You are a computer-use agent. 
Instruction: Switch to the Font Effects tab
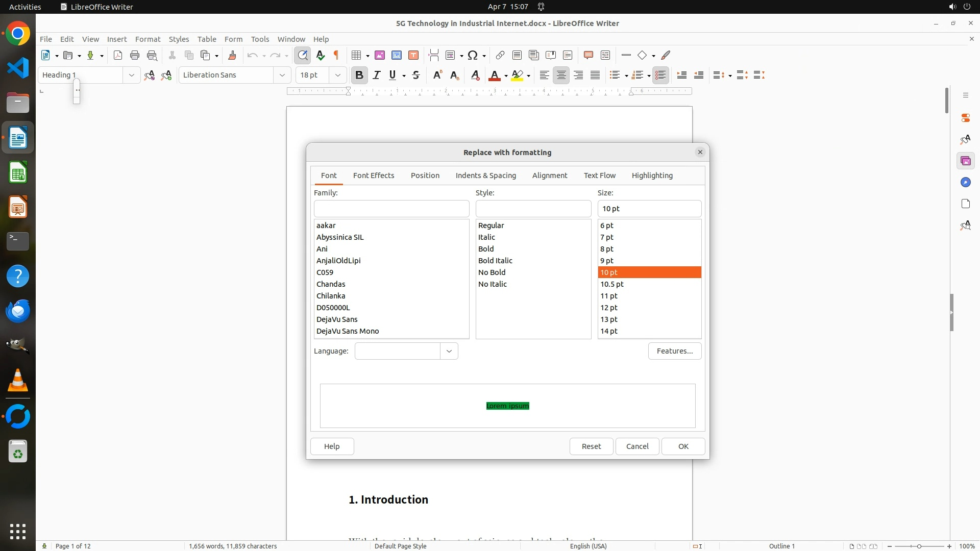click(x=374, y=176)
